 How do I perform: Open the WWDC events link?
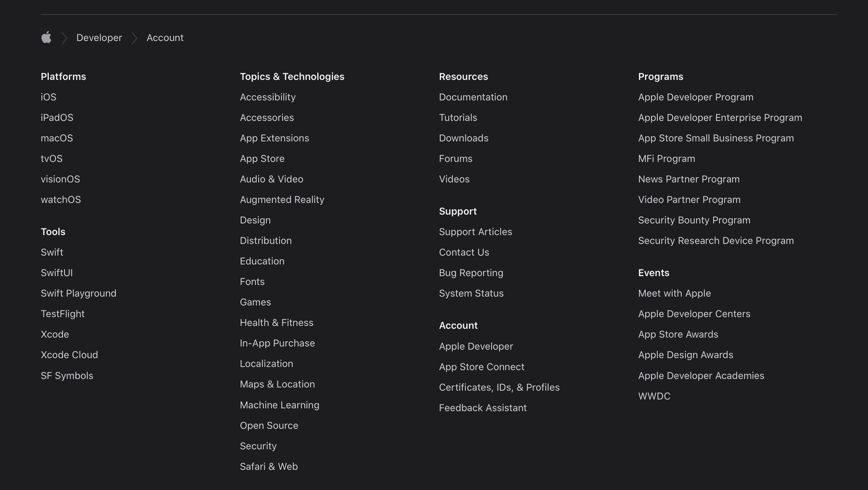tap(654, 396)
